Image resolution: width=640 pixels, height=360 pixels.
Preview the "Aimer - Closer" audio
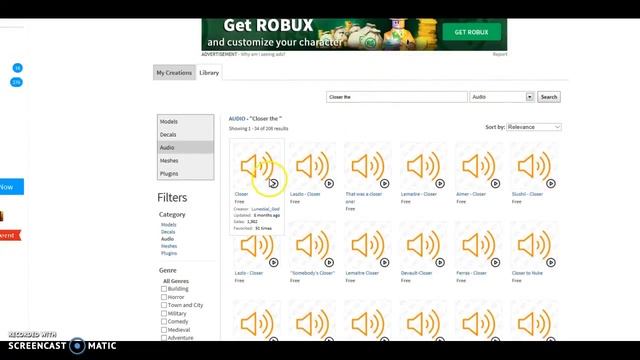click(496, 184)
